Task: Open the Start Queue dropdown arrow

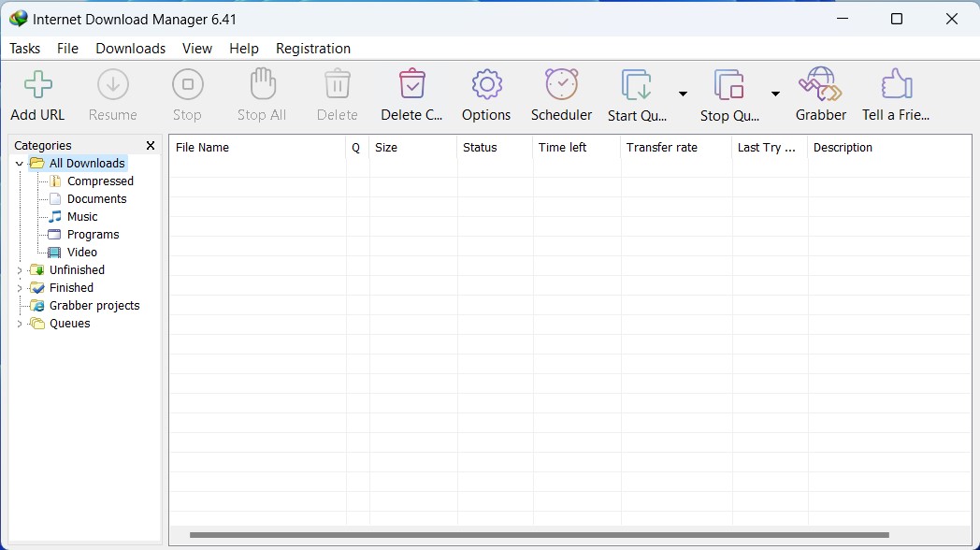Action: (683, 94)
